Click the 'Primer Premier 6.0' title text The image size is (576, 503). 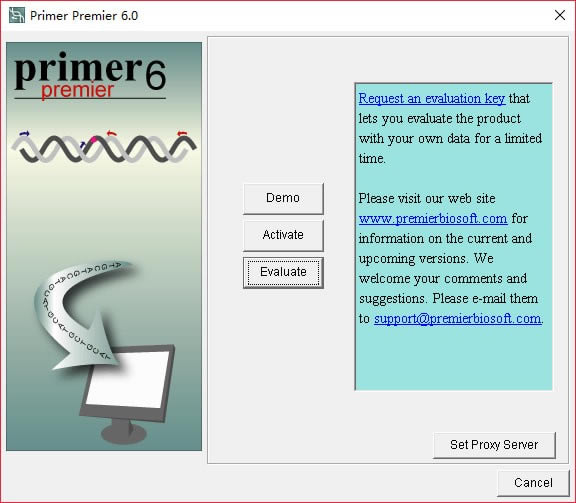pos(84,16)
